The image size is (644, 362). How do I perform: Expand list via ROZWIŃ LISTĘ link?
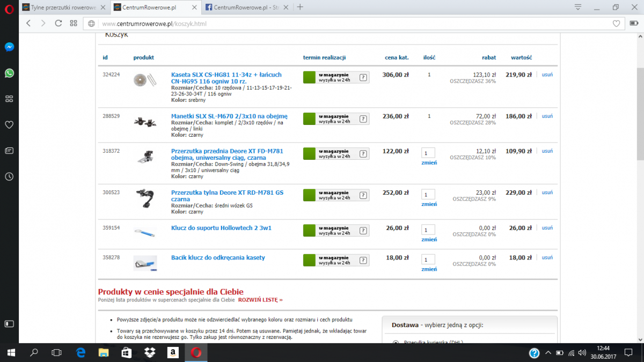pyautogui.click(x=260, y=300)
